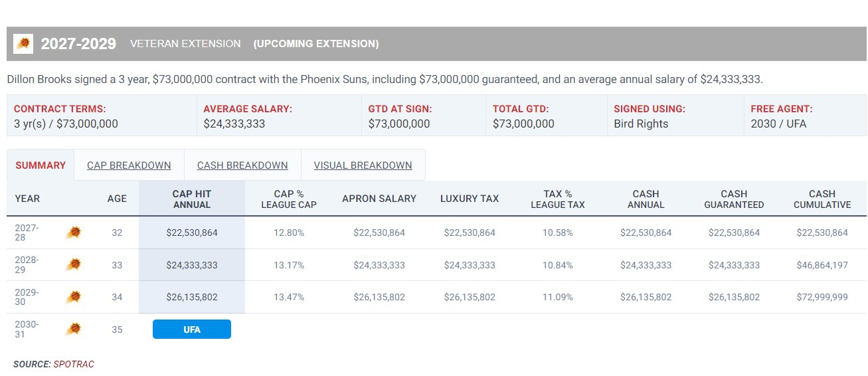The height and width of the screenshot is (376, 868).
Task: Click Suns logo in 2028-29 row
Action: coord(73,264)
